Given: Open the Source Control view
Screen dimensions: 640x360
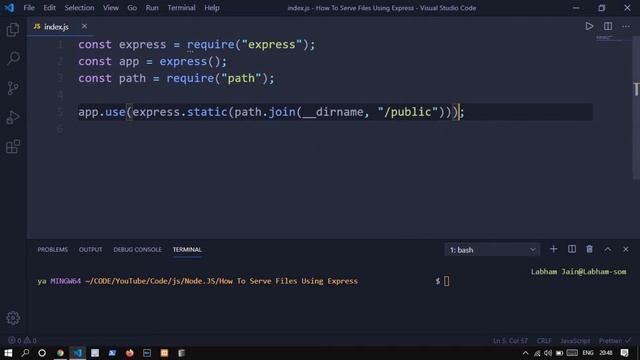Looking at the screenshot, I should coord(13,88).
